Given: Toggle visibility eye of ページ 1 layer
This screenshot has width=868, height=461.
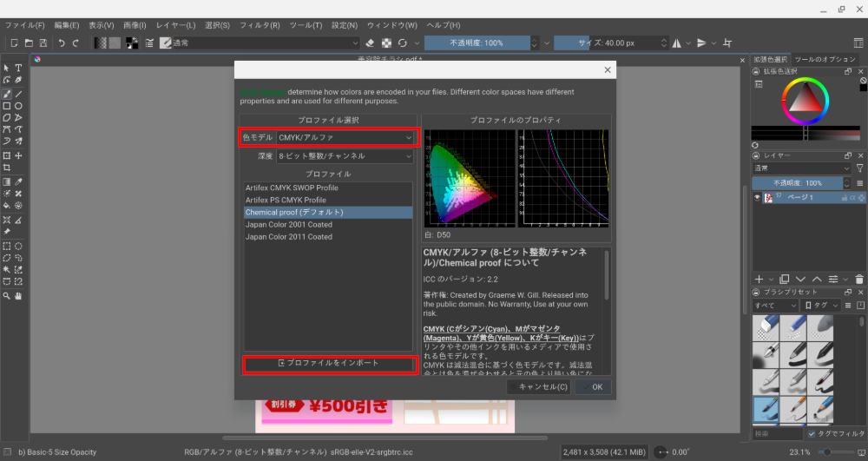Looking at the screenshot, I should pyautogui.click(x=757, y=198).
